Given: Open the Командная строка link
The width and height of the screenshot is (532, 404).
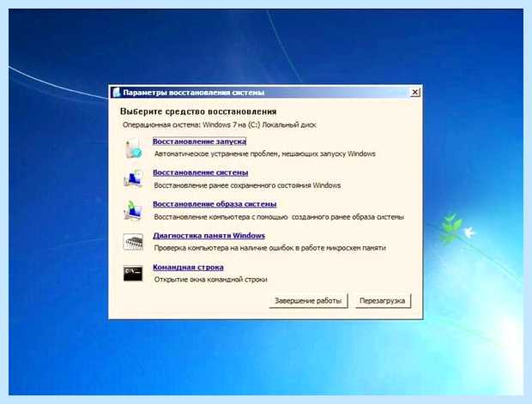Looking at the screenshot, I should 188,268.
